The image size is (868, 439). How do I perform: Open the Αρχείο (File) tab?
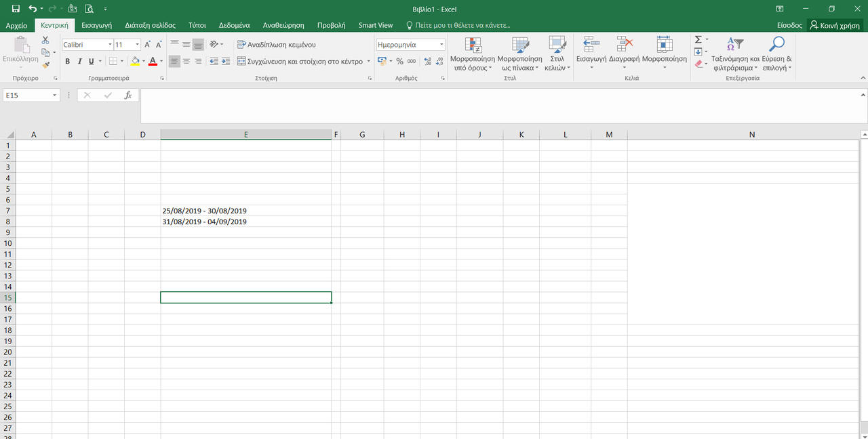coord(16,25)
